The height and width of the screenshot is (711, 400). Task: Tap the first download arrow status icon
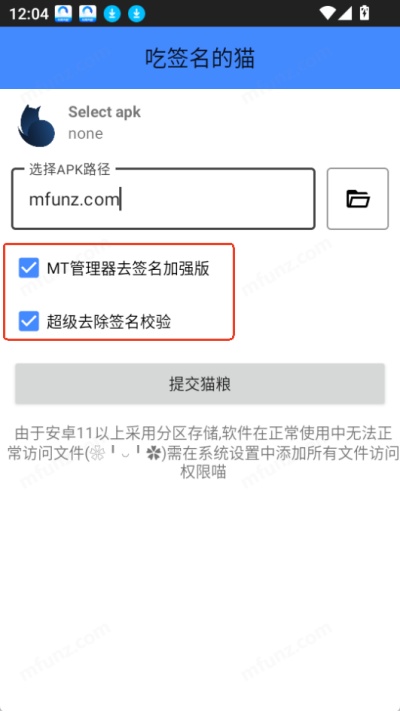(x=112, y=14)
